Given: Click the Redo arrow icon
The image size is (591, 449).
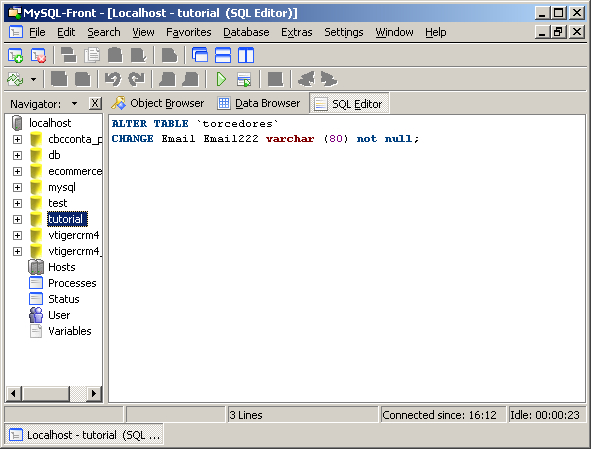Looking at the screenshot, I should 136,80.
